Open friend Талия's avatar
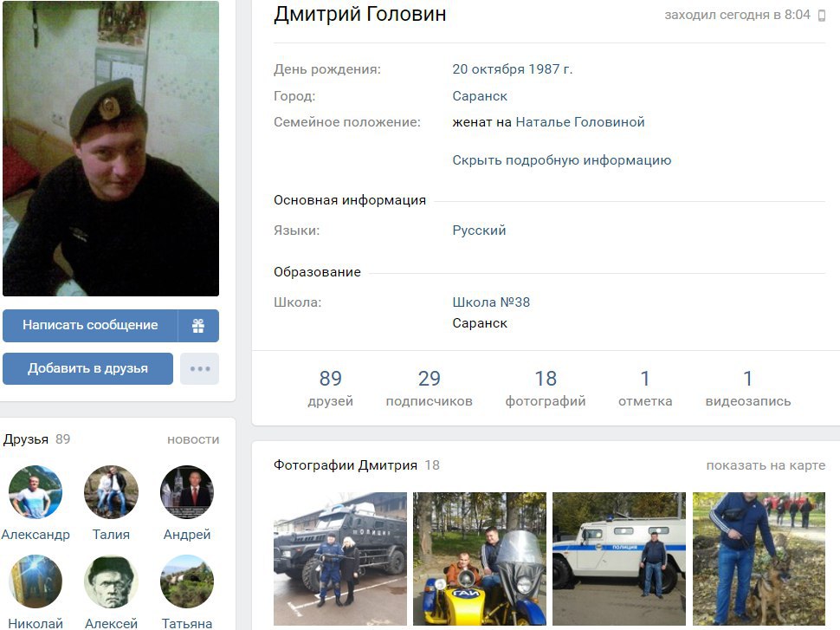 (111, 492)
